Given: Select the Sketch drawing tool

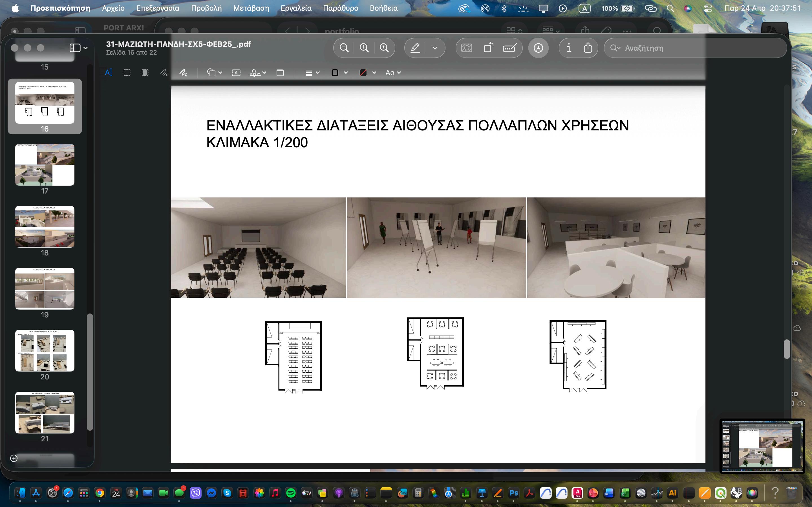Looking at the screenshot, I should [164, 73].
